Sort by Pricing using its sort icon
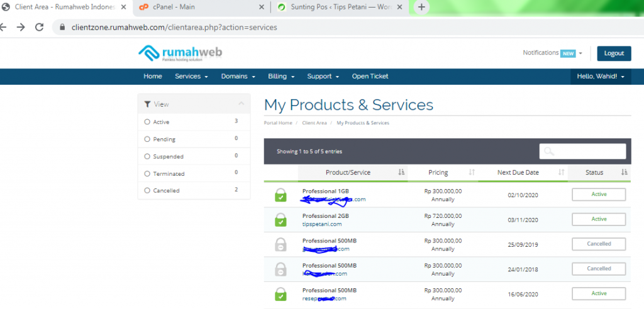The height and width of the screenshot is (309, 644). click(472, 172)
